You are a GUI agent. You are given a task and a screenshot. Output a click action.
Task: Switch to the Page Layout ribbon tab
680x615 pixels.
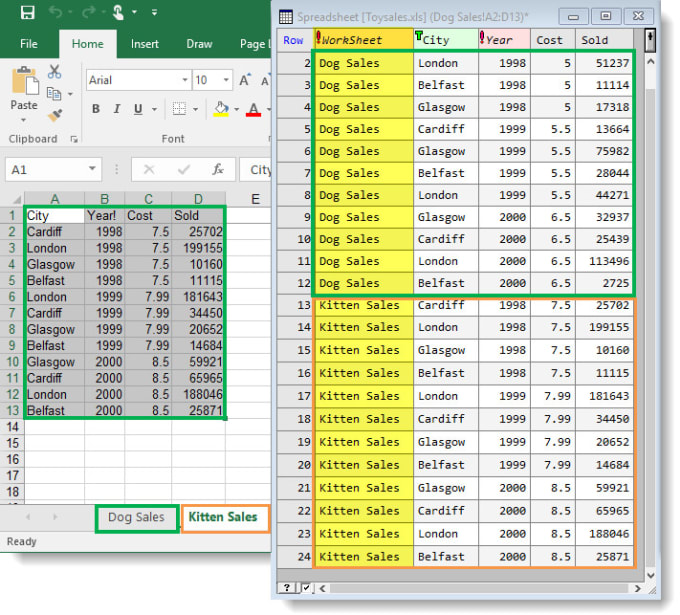pos(255,44)
